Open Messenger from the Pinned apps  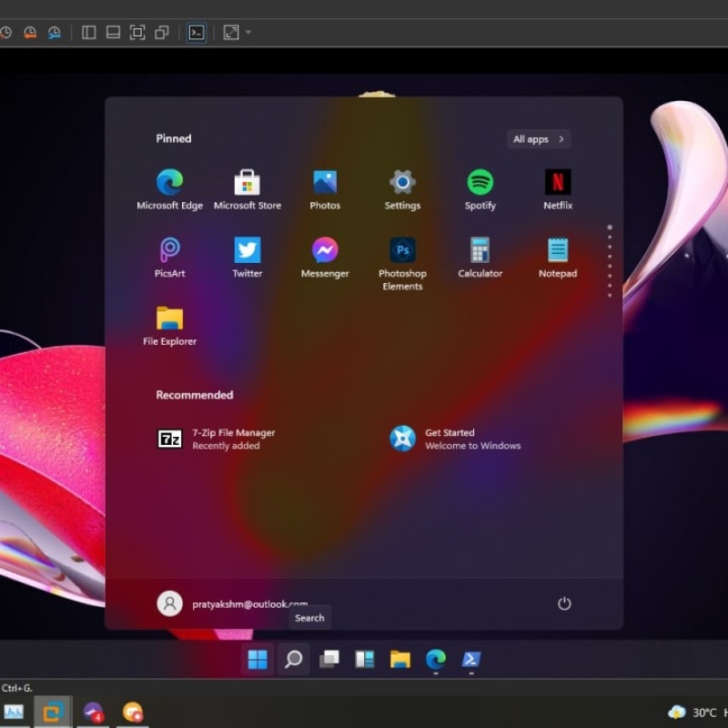[x=325, y=258]
